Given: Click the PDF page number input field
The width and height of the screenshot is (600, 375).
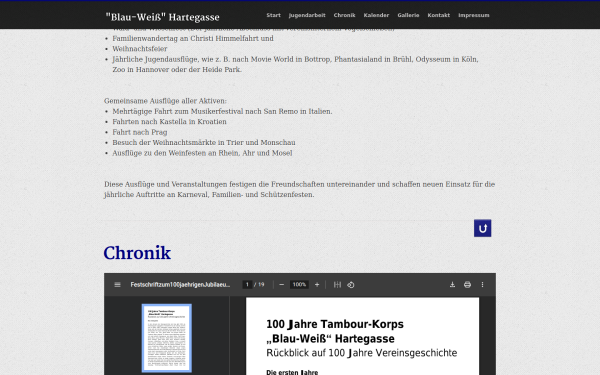Looking at the screenshot, I should [247, 285].
